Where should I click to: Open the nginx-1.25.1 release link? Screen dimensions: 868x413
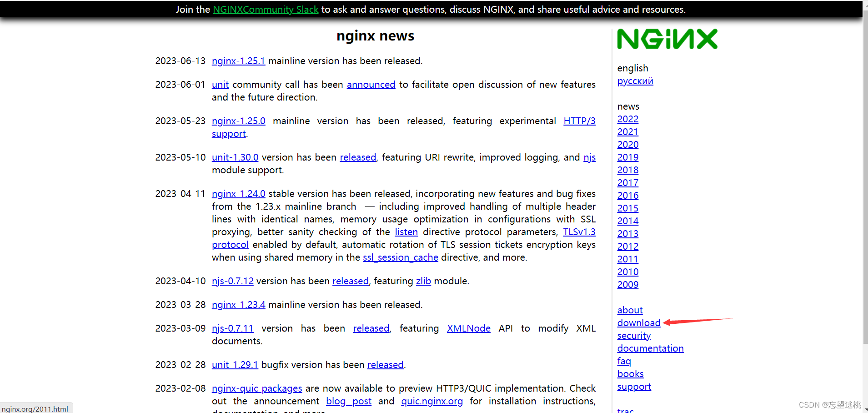[x=238, y=61]
